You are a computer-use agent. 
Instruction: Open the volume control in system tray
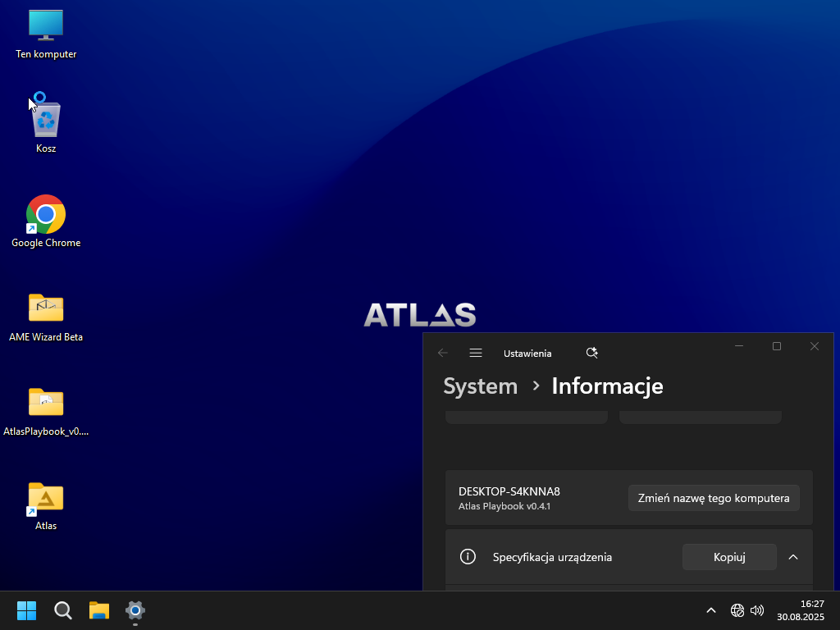click(x=757, y=610)
